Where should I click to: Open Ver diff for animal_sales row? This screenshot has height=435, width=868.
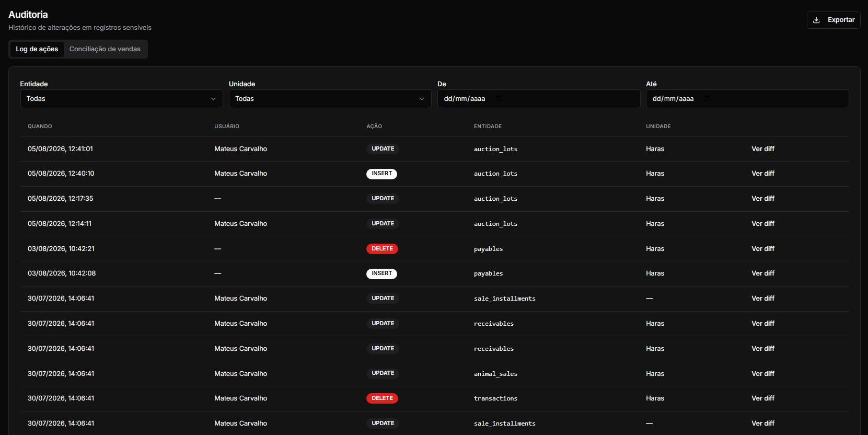pyautogui.click(x=763, y=373)
